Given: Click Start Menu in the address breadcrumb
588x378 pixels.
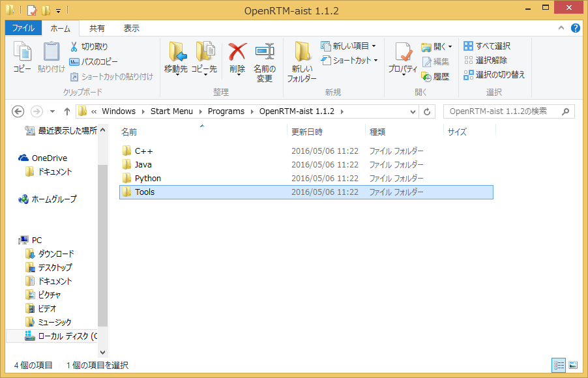Looking at the screenshot, I should (171, 111).
